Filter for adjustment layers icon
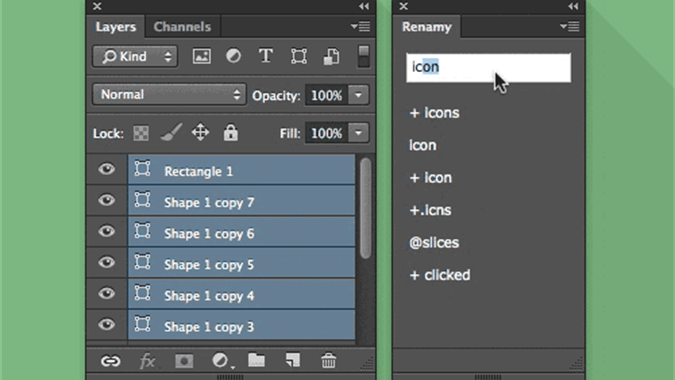The height and width of the screenshot is (380, 675). coord(233,56)
